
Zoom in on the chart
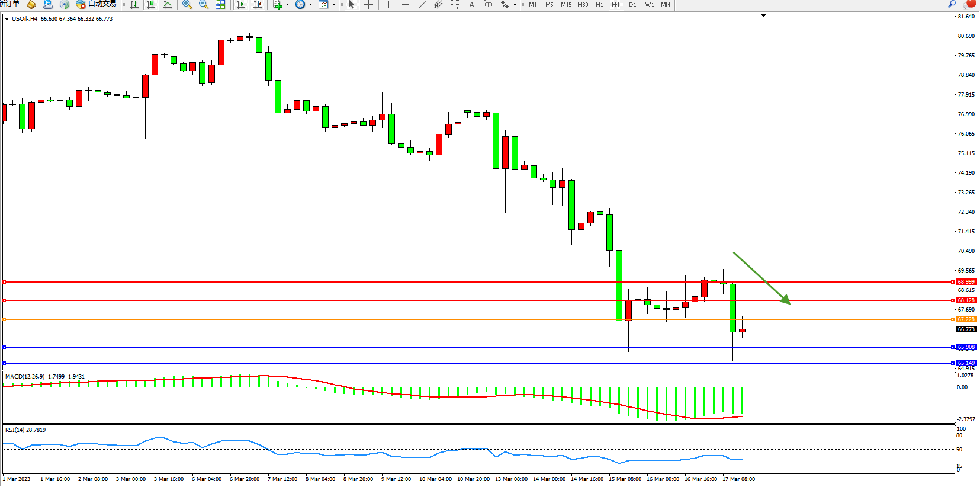(x=187, y=5)
